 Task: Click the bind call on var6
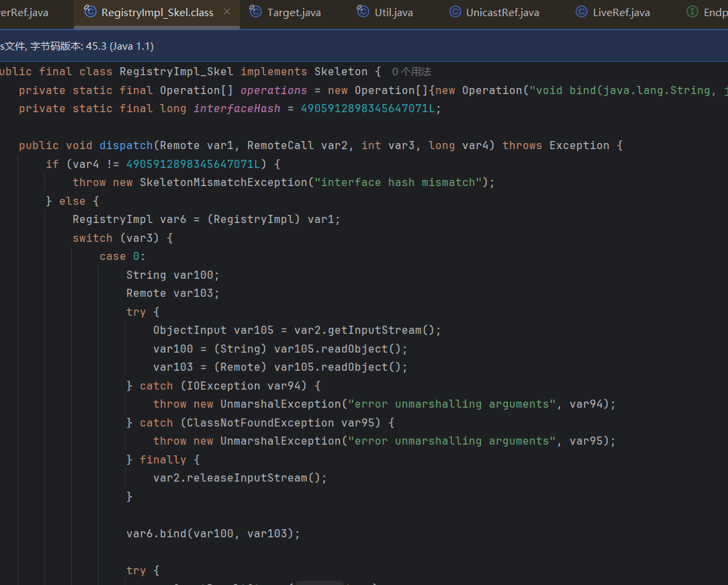coord(173,534)
